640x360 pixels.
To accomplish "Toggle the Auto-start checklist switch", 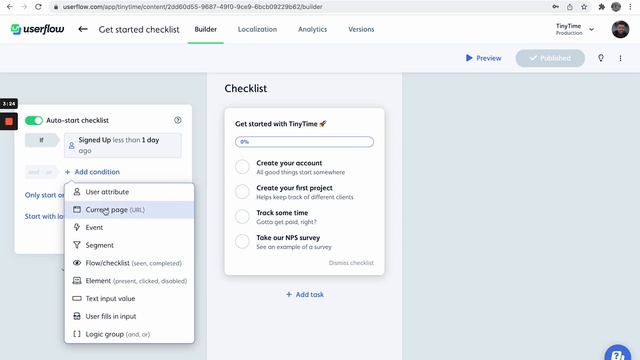I will [33, 120].
